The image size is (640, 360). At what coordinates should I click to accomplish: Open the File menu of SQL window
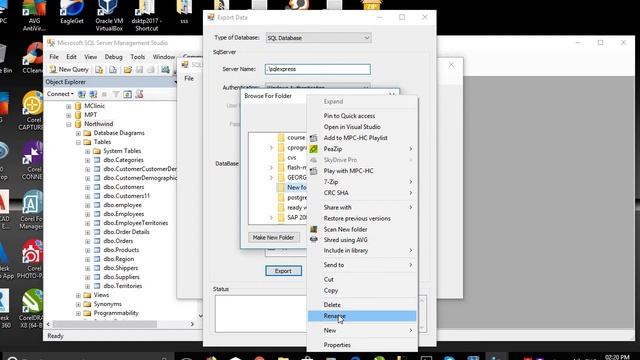pos(189,78)
